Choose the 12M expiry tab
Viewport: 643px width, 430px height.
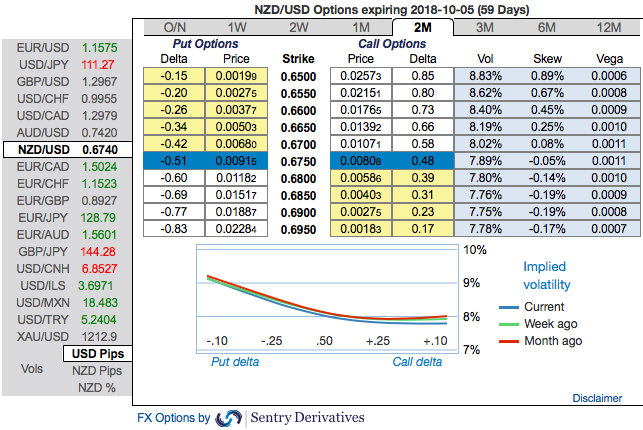[x=608, y=27]
